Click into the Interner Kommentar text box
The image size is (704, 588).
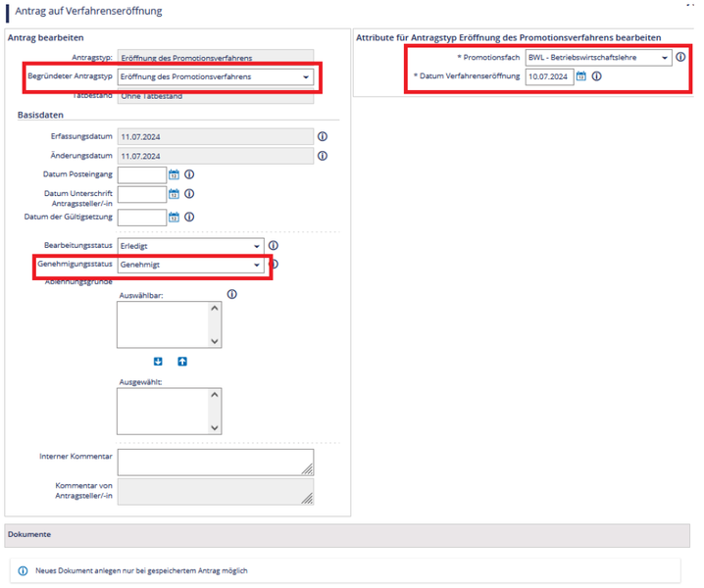pyautogui.click(x=215, y=462)
